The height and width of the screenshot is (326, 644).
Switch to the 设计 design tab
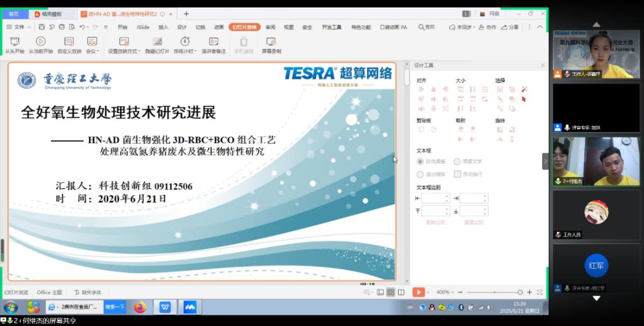[x=182, y=27]
